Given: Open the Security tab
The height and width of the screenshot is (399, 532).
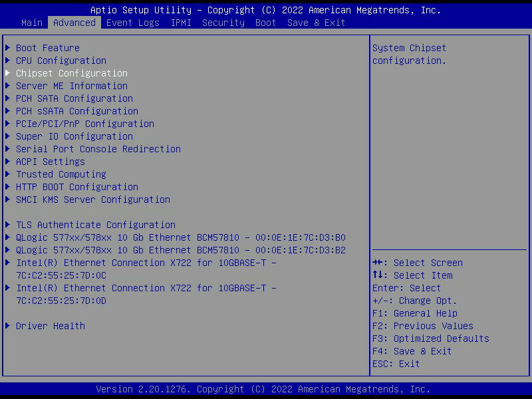Looking at the screenshot, I should point(223,23).
